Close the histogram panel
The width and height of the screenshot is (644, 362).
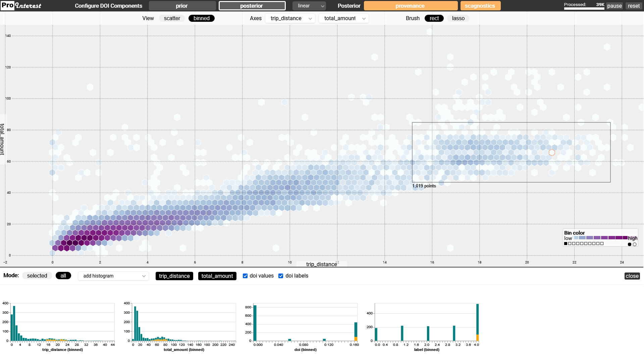632,276
